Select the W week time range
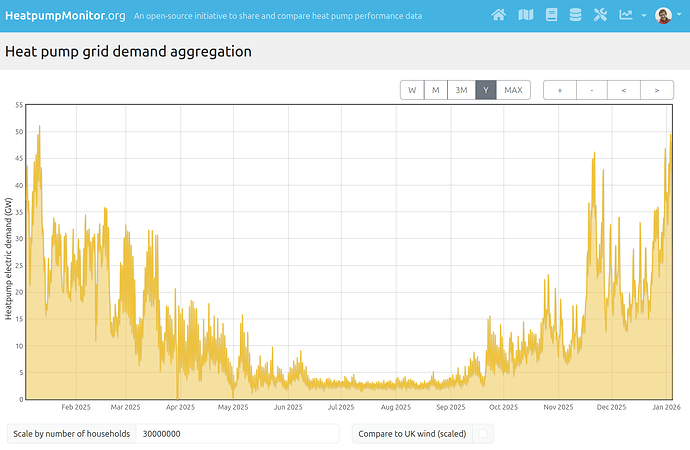Image resolution: width=690 pixels, height=450 pixels. point(411,90)
